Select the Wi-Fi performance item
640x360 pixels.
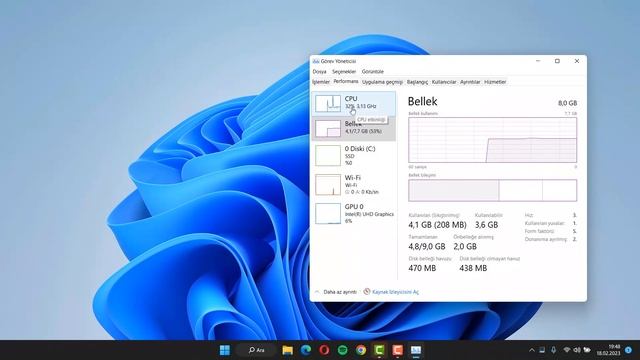[x=353, y=184]
